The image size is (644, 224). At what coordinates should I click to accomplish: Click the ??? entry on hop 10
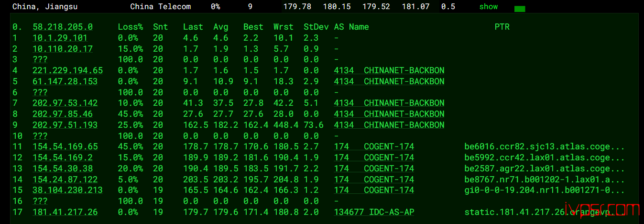pos(40,135)
